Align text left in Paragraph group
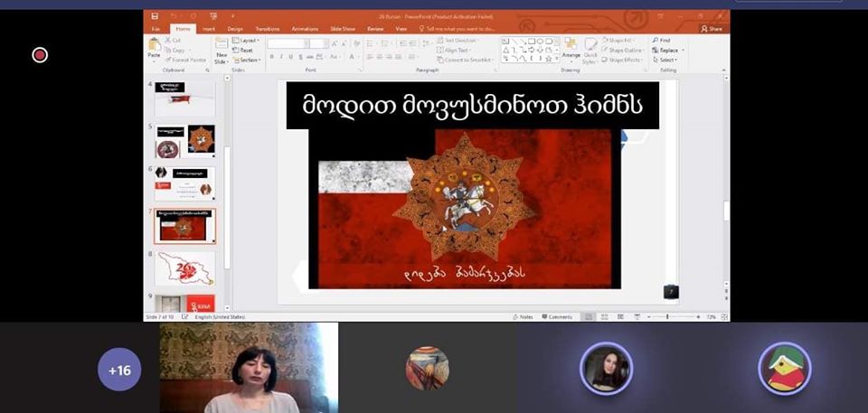Image resolution: width=868 pixels, height=413 pixels. (x=370, y=57)
